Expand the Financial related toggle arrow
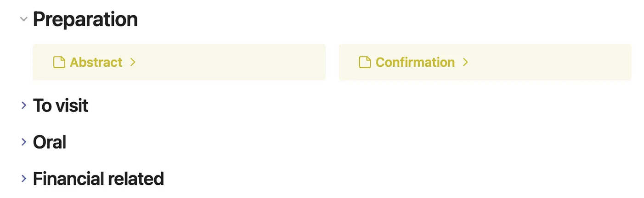 pyautogui.click(x=24, y=179)
